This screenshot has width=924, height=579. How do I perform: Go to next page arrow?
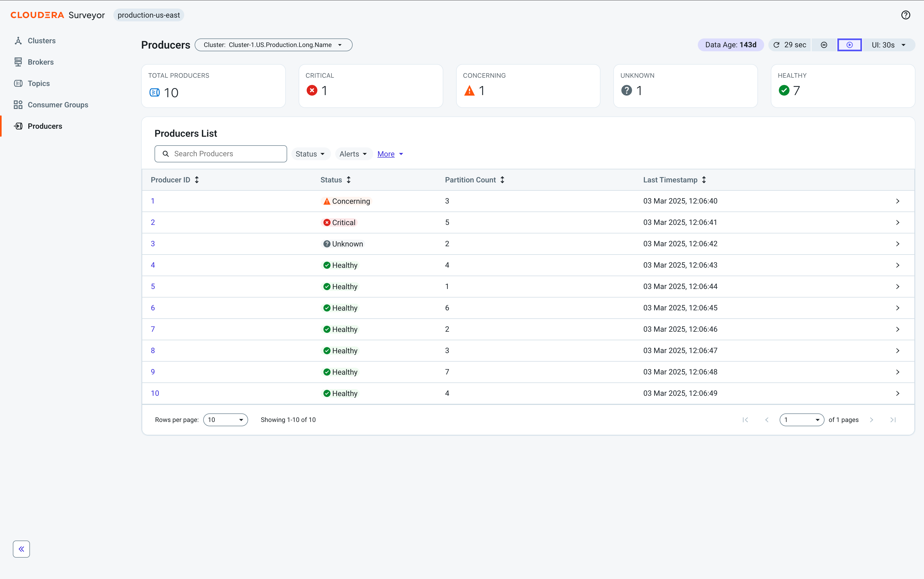point(872,420)
